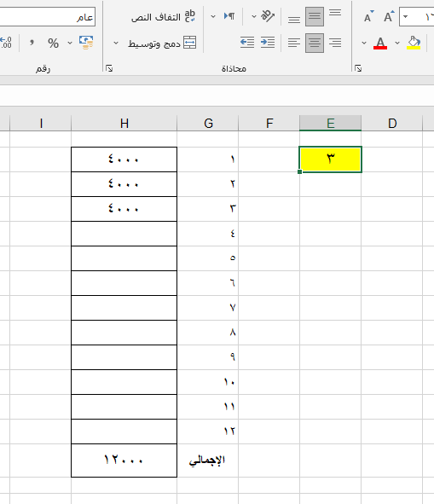Increase font size with large A icon

[x=388, y=16]
